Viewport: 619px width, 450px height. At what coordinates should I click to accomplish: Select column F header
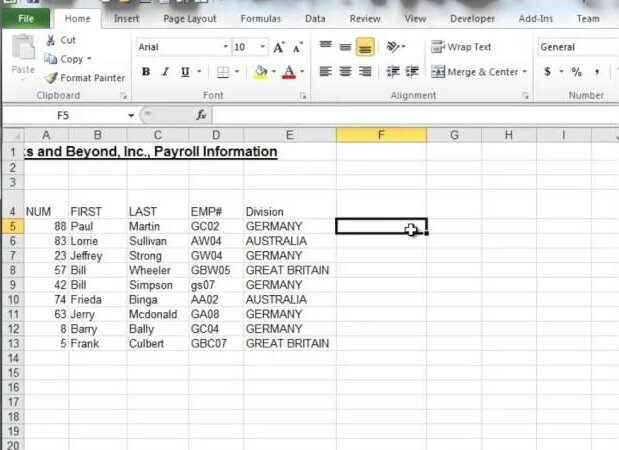pos(381,135)
